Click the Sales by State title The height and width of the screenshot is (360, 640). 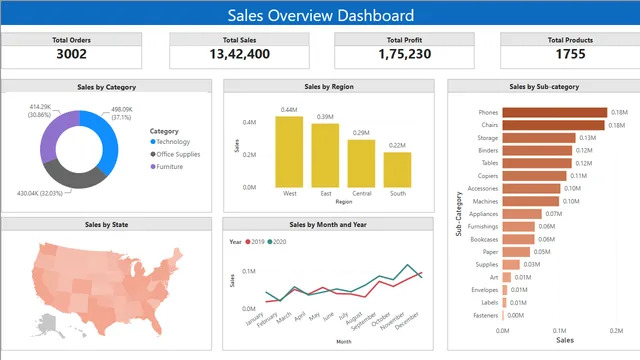click(107, 224)
